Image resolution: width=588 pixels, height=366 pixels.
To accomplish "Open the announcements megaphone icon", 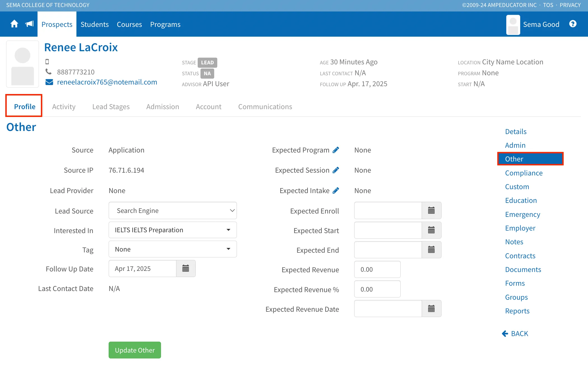I will 29,24.
